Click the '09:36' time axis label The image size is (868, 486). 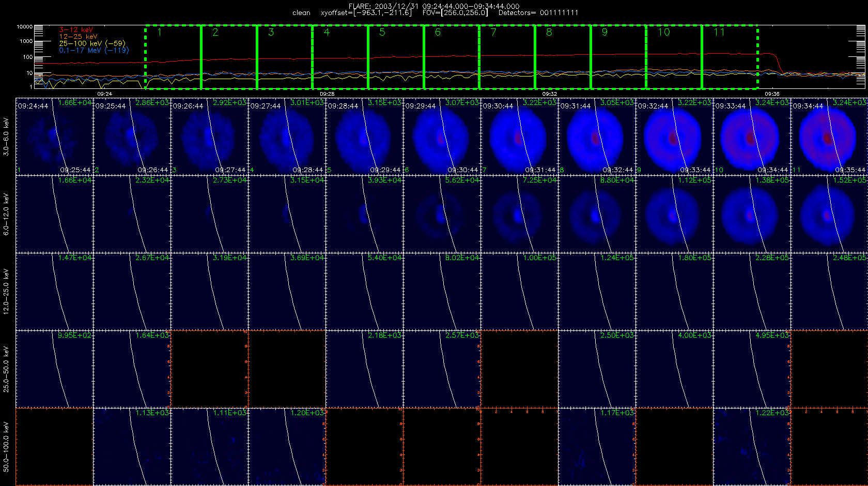pos(772,94)
